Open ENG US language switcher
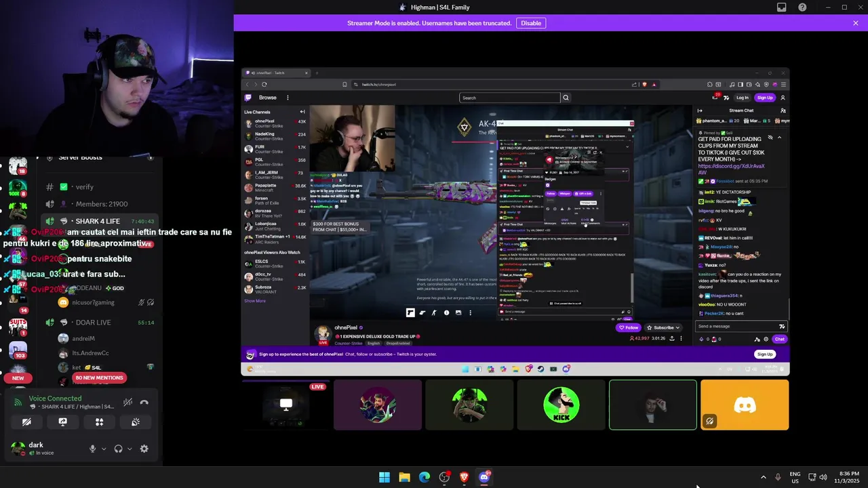Screen dimensions: 868x488 pyautogui.click(x=795, y=477)
